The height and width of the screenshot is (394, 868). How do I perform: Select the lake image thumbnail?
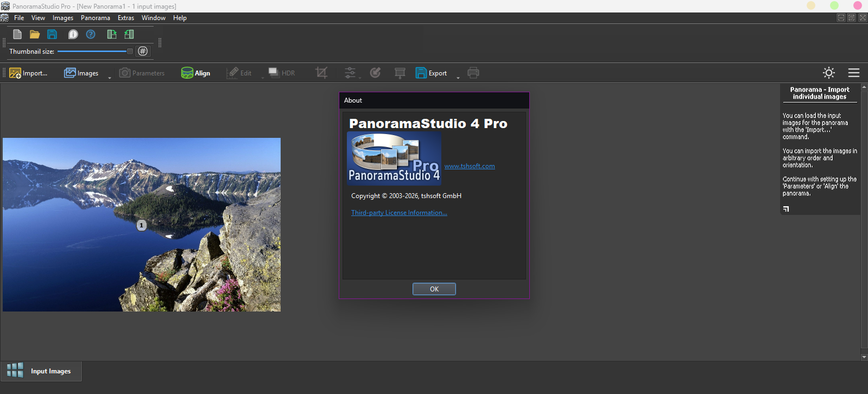point(142,225)
